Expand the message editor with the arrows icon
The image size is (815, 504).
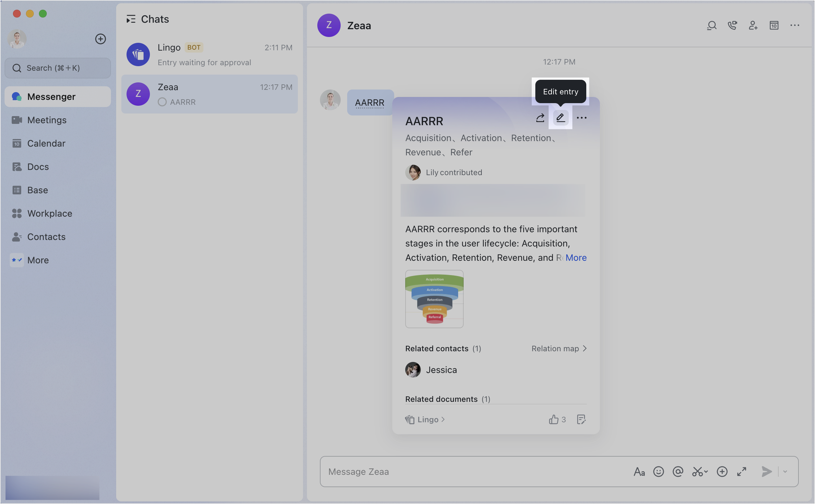point(742,472)
